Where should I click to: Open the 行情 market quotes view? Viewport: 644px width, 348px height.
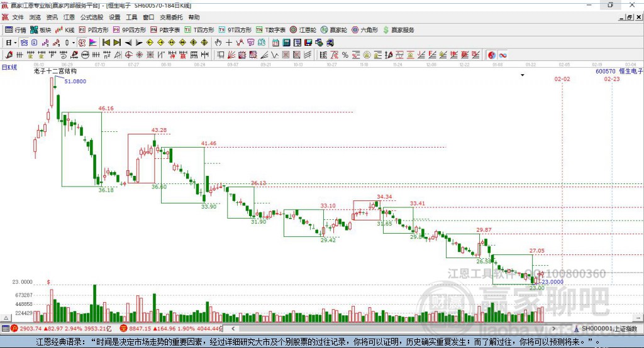point(15,30)
